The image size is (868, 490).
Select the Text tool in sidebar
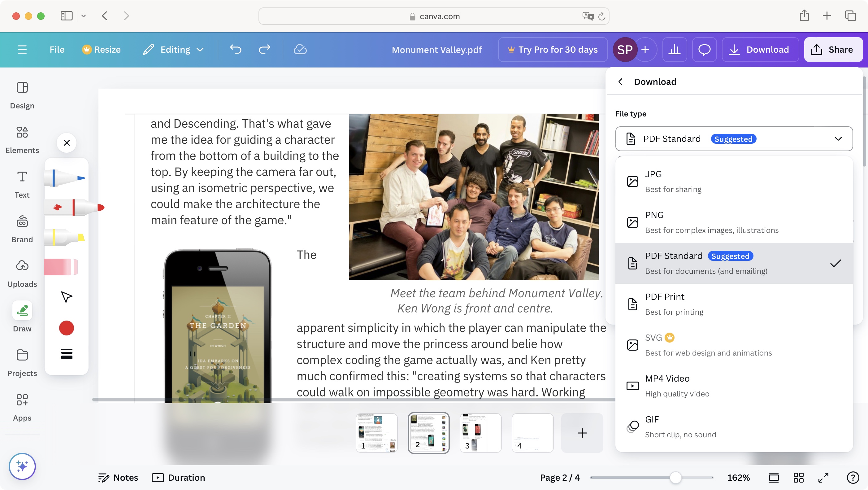[x=22, y=184]
